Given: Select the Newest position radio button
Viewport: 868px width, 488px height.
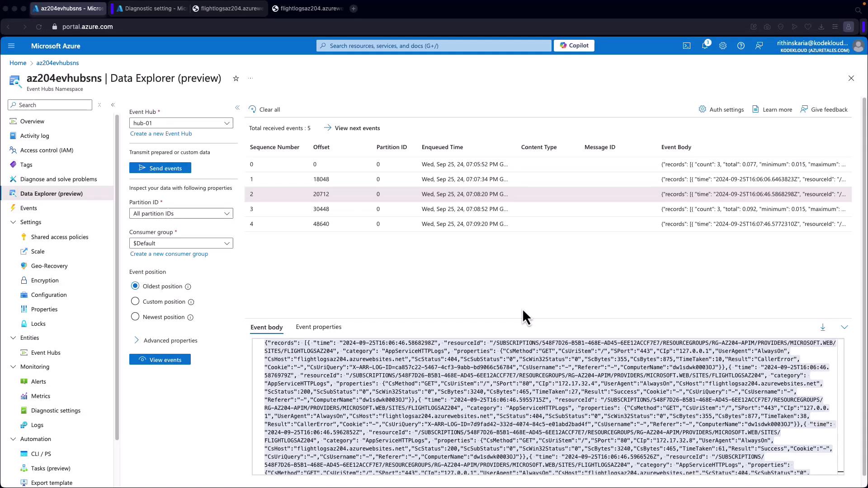Looking at the screenshot, I should pos(135,317).
